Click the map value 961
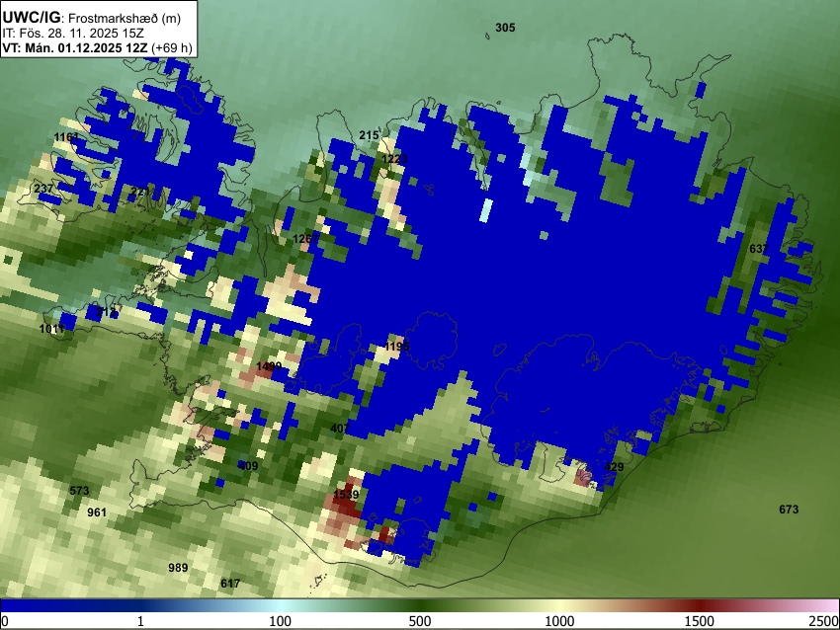Viewport: 840px width, 630px height. (97, 512)
